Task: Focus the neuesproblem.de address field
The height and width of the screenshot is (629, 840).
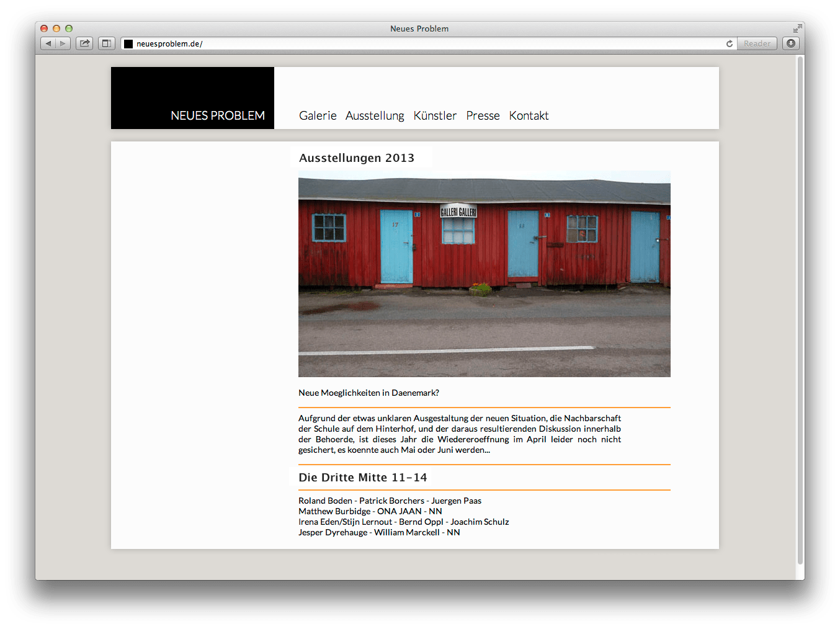Action: point(428,43)
